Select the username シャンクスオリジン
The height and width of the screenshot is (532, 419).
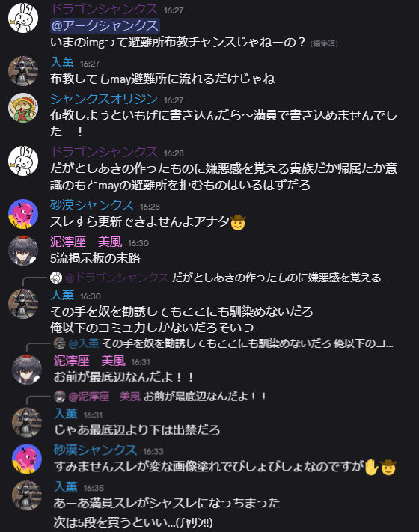click(104, 99)
